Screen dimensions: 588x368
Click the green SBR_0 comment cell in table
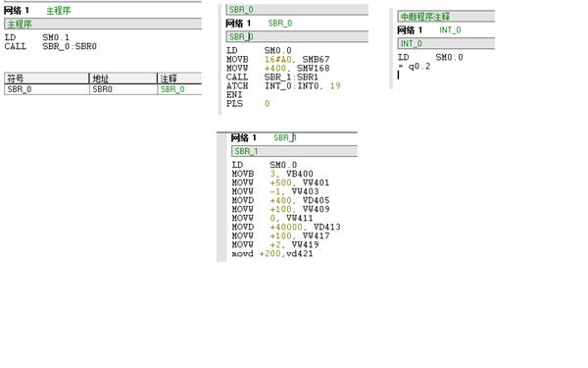click(x=179, y=89)
